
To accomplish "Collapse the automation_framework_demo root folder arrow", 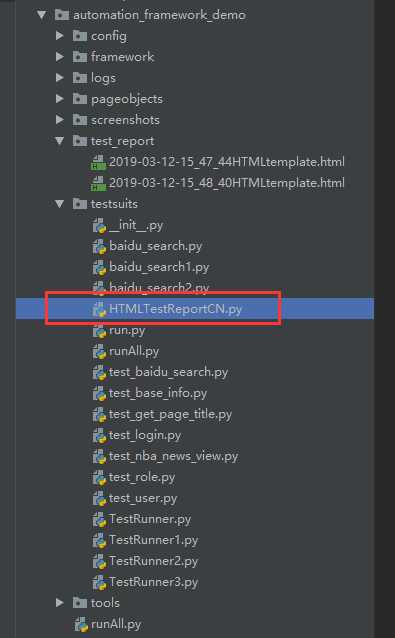I will [x=41, y=15].
